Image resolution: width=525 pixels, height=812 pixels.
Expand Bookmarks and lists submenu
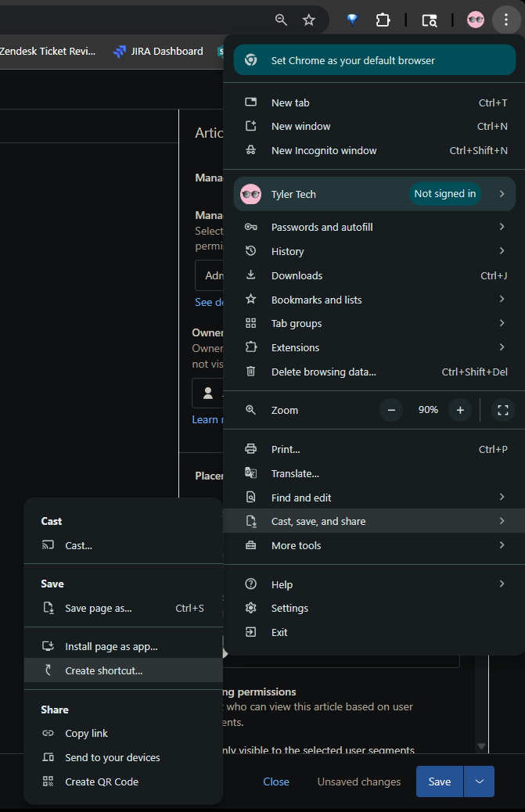click(x=502, y=299)
